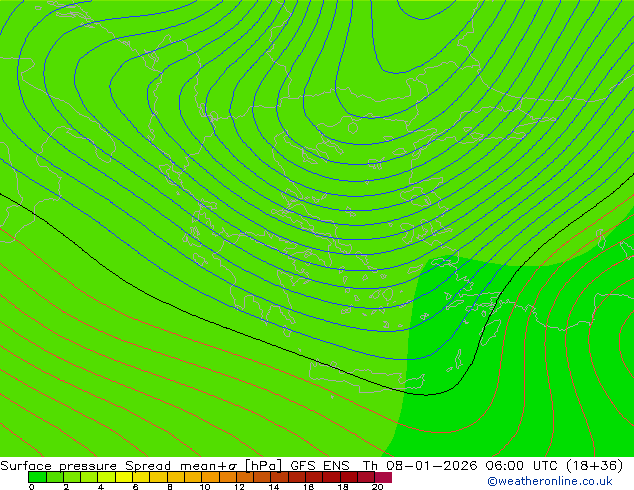This screenshot has height=490, width=634.
Task: Click the legend tick label '10'
Action: pyautogui.click(x=205, y=487)
